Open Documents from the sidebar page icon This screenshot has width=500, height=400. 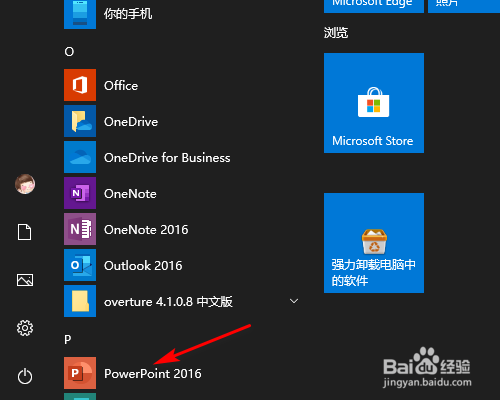pyautogui.click(x=25, y=232)
